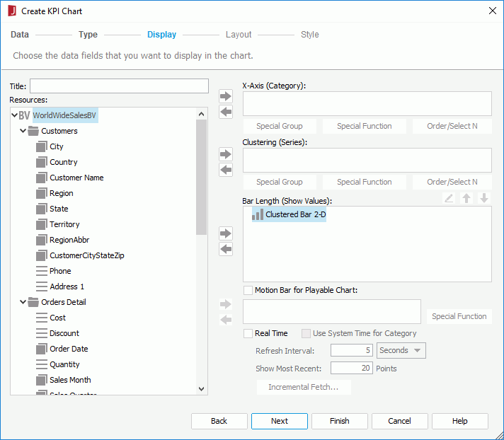The width and height of the screenshot is (504, 440).
Task: Click the remove arrow beside Bar Length
Action: 226,249
